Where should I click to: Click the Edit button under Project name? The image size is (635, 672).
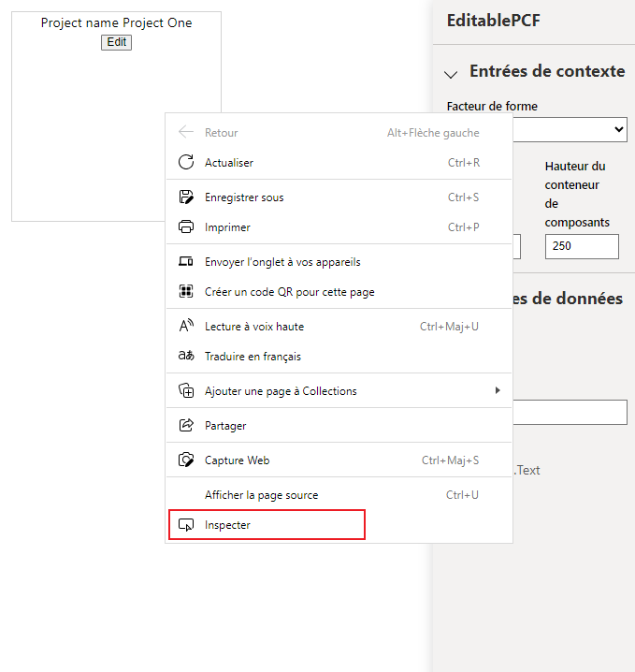tap(117, 42)
